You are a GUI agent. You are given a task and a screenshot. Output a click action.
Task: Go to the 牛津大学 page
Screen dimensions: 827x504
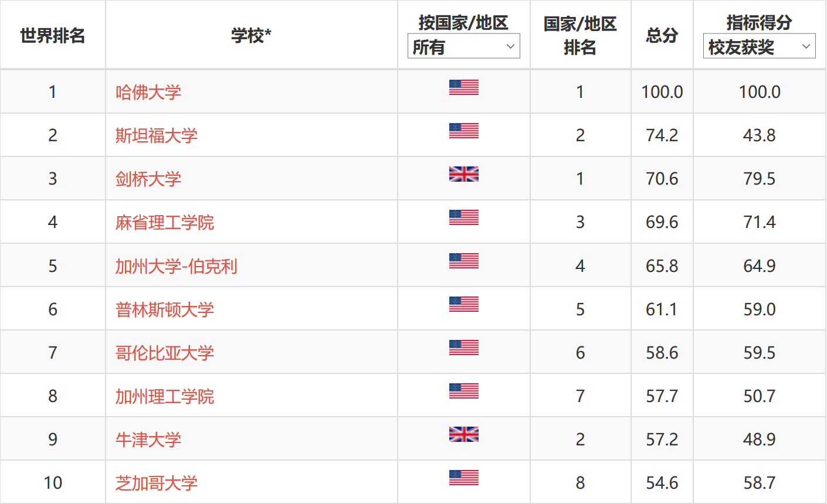coord(148,440)
